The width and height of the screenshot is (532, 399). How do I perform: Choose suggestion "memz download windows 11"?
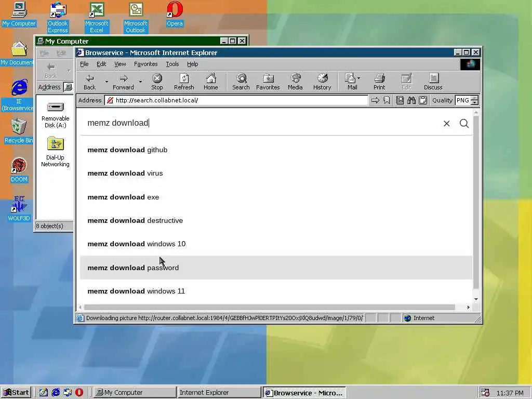[x=276, y=291]
